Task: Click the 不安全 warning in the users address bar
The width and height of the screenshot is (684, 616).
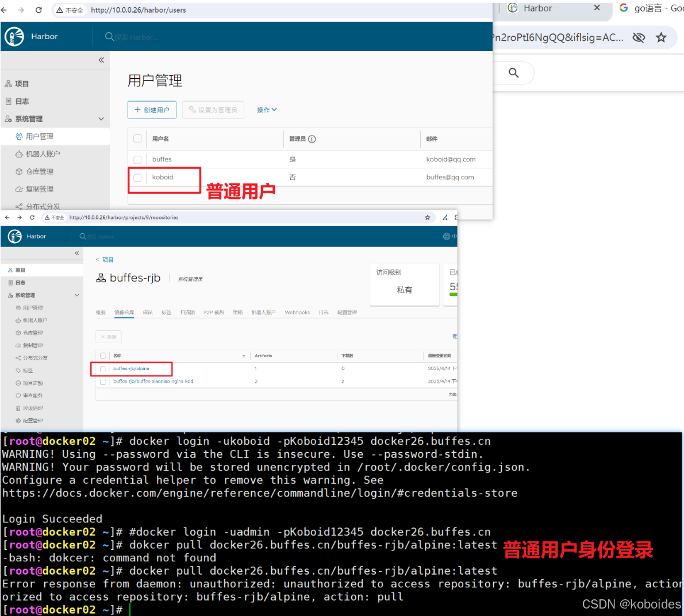Action: click(x=70, y=10)
